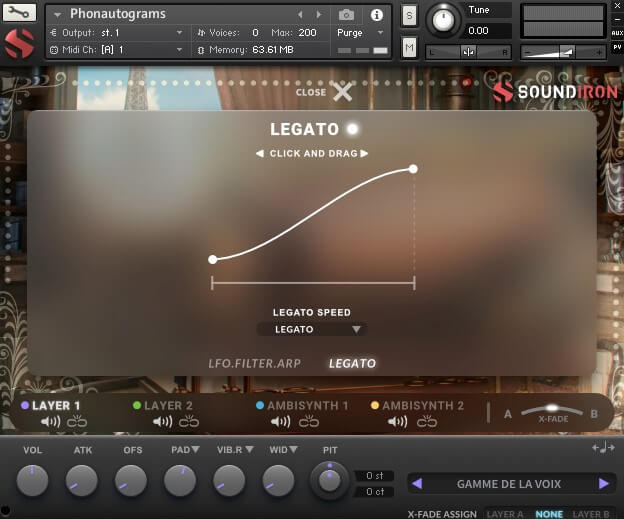Close the Legato panel with X
The height and width of the screenshot is (519, 624).
tap(342, 92)
